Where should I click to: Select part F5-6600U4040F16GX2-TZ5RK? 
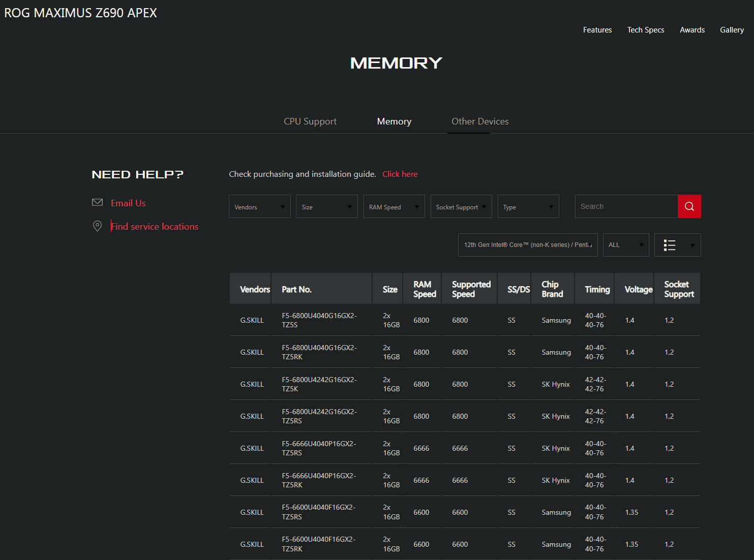click(x=319, y=544)
